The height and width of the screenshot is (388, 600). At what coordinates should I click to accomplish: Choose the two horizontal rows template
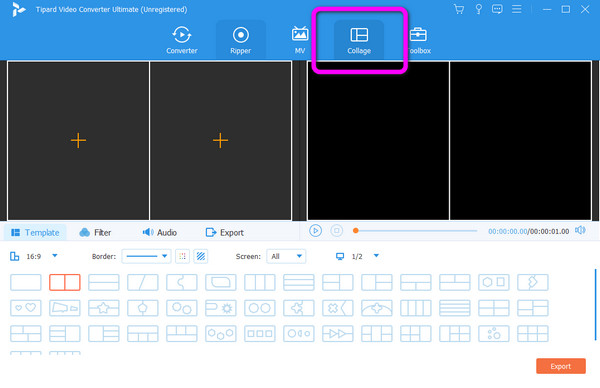(x=104, y=282)
